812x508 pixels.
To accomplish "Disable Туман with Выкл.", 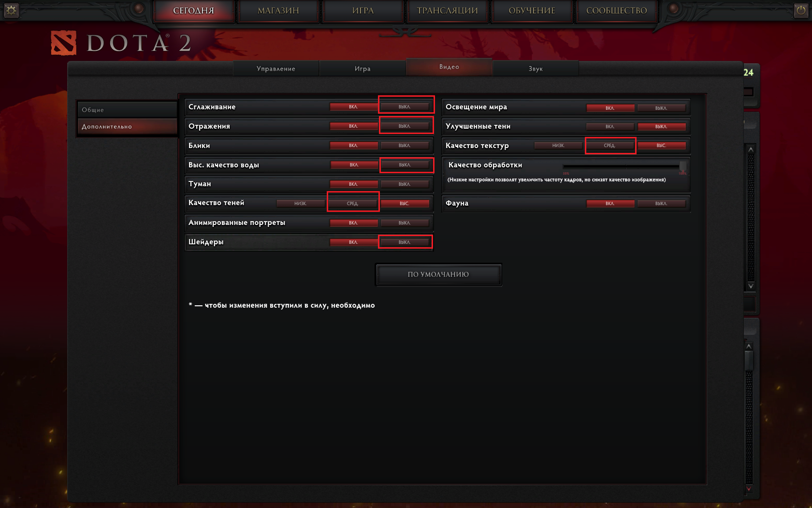I will point(405,184).
